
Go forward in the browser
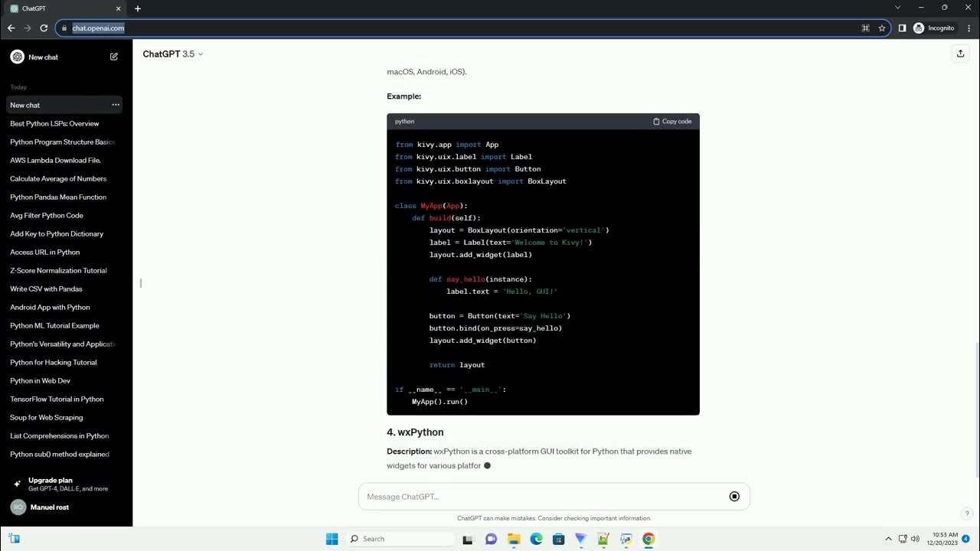(x=28, y=28)
